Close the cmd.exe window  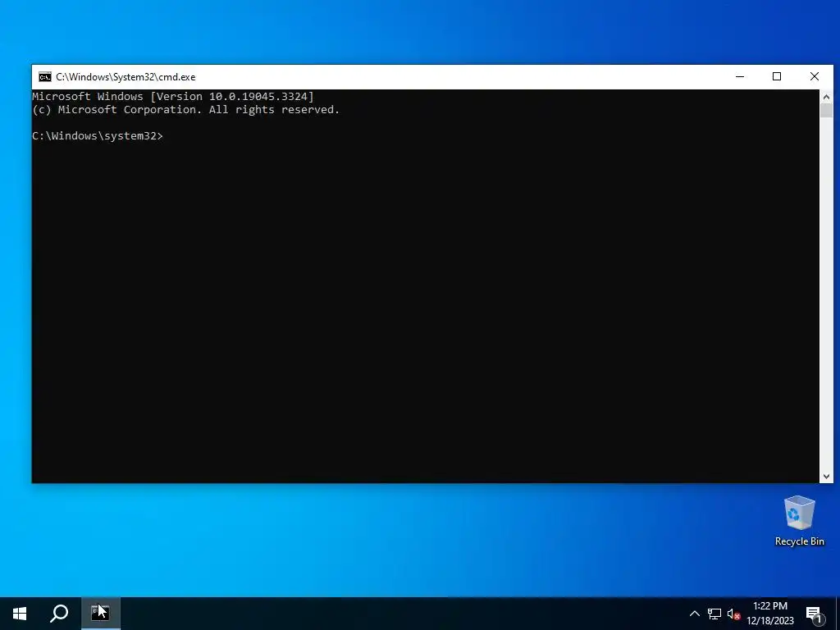pyautogui.click(x=815, y=77)
